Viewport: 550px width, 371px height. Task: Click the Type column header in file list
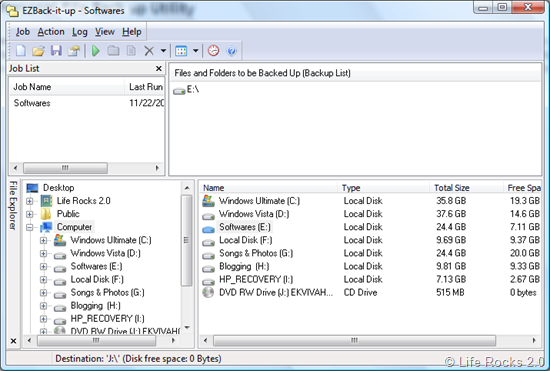tap(383, 188)
